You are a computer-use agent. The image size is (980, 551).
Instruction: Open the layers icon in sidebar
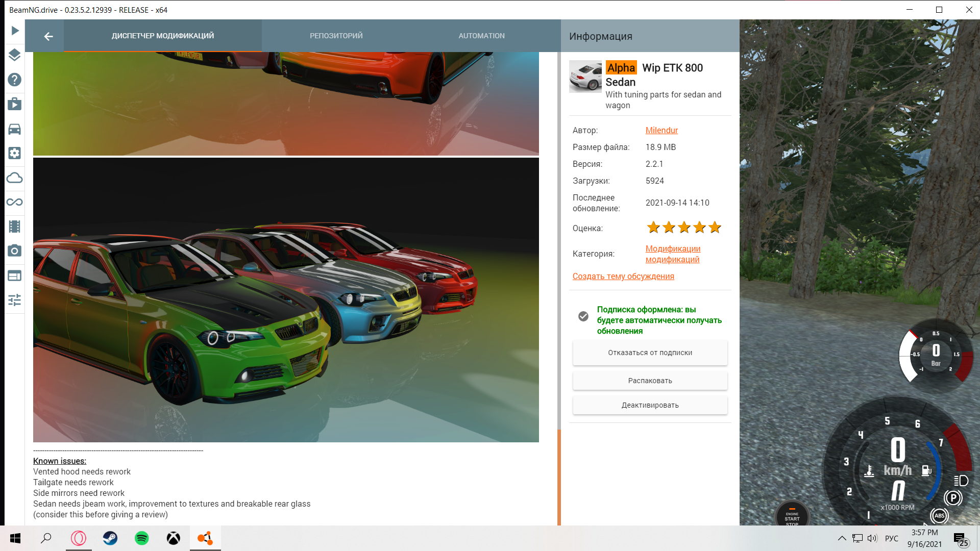(x=15, y=55)
